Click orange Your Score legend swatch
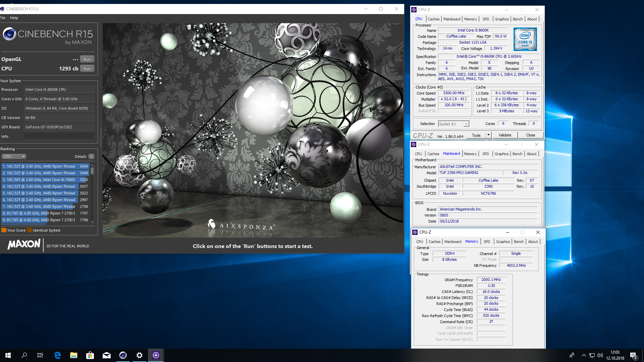The image size is (644, 362). tap(4, 230)
